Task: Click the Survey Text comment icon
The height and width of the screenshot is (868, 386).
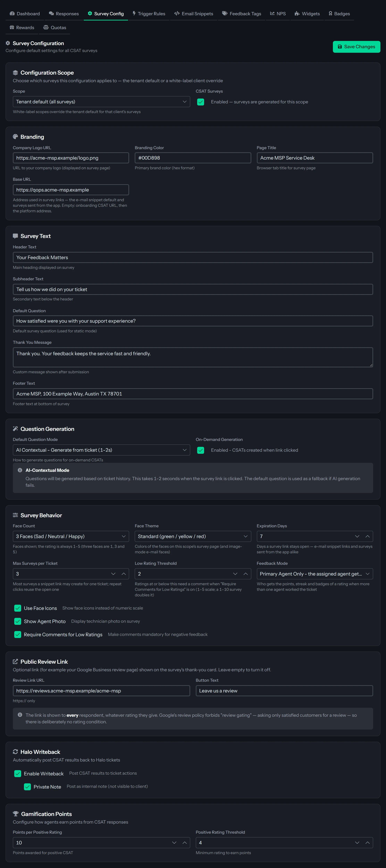Action: (x=15, y=236)
